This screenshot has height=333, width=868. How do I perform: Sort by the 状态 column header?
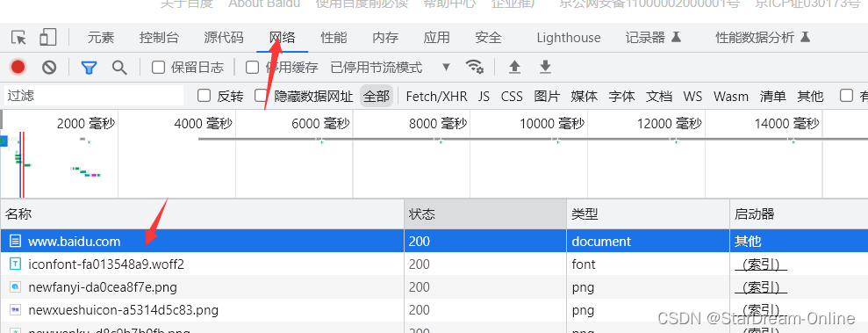click(x=485, y=214)
